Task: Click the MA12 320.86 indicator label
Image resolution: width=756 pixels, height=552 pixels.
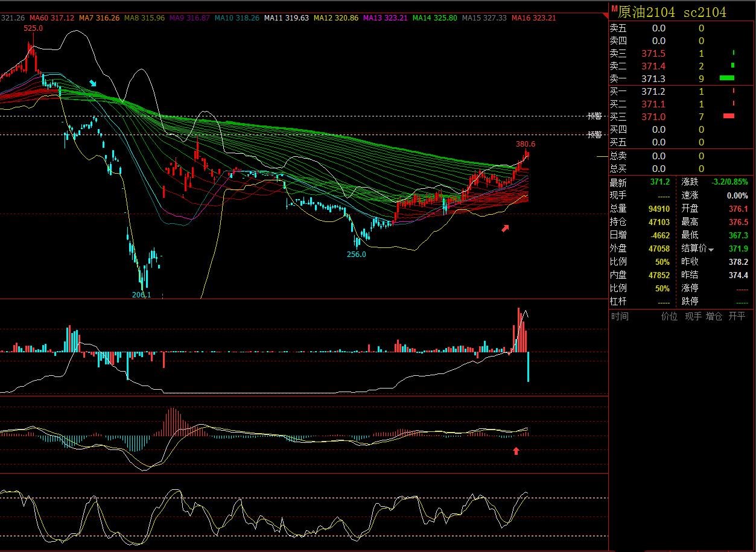Action: click(336, 18)
